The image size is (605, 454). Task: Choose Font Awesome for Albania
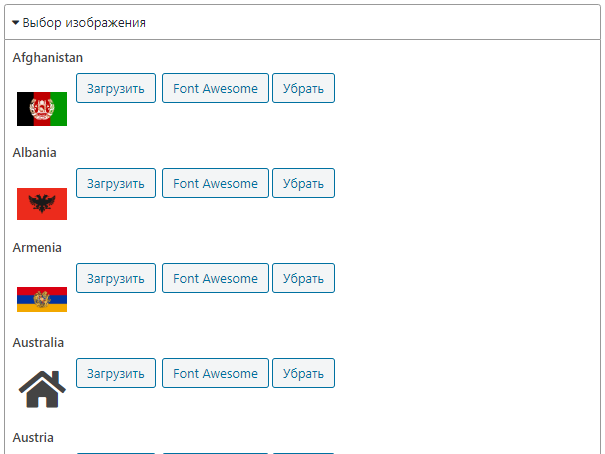[215, 183]
